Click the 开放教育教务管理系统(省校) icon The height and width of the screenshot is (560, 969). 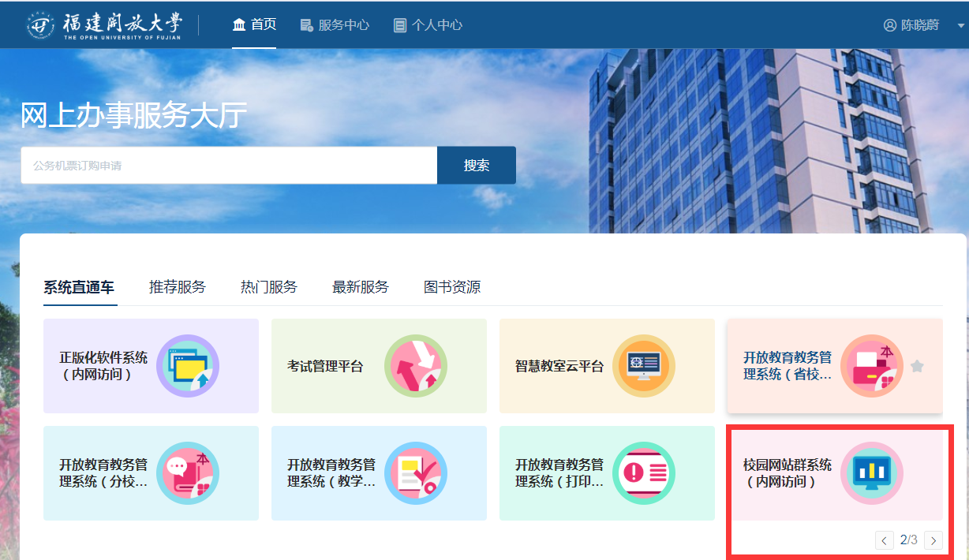point(871,366)
